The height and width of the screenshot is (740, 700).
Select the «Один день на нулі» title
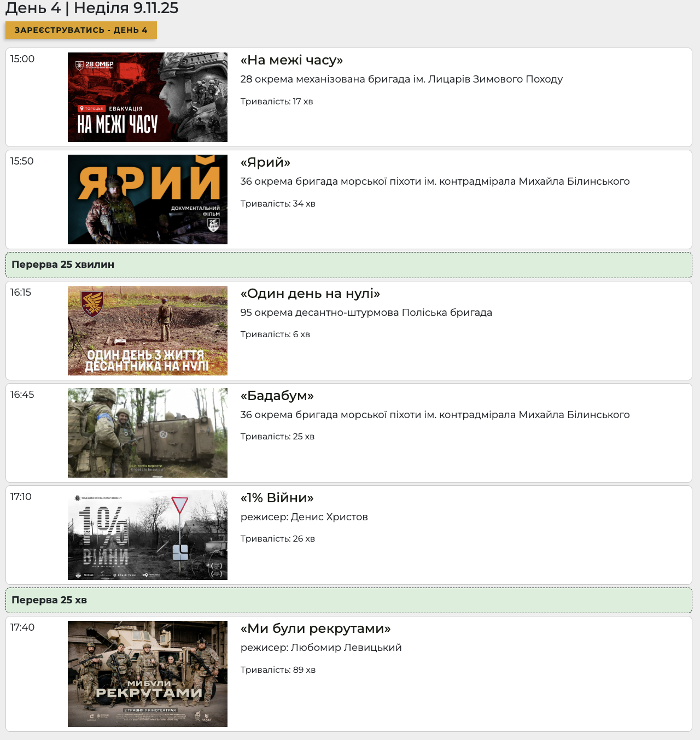(x=310, y=293)
